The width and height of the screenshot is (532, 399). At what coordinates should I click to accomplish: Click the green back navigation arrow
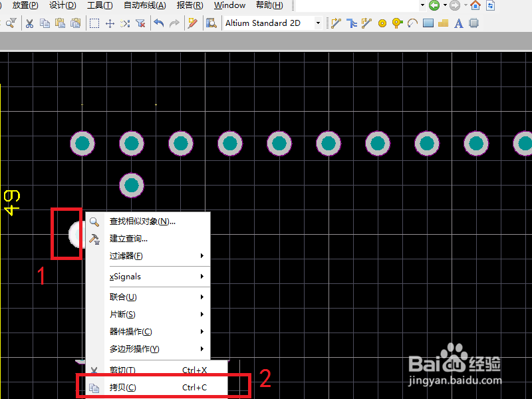point(433,5)
